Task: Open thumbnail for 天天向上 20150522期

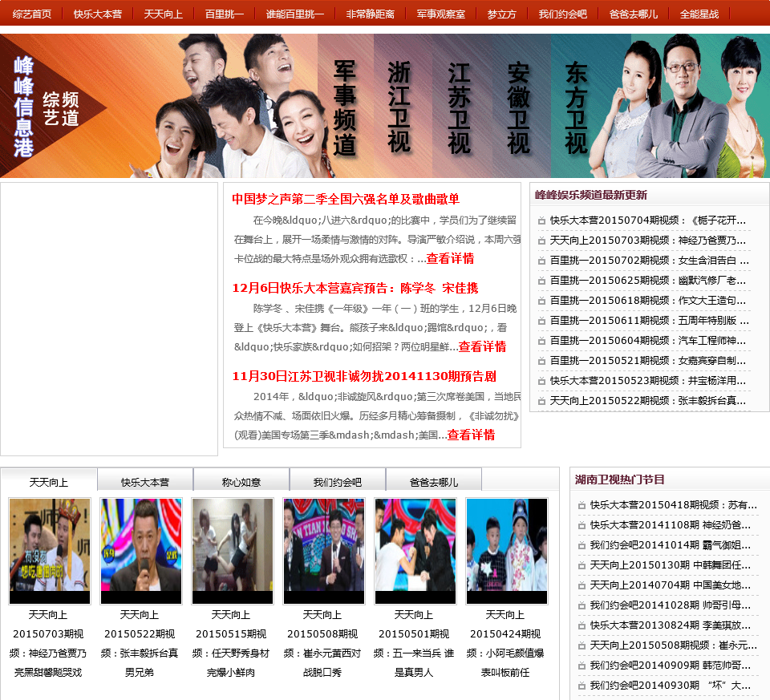Action: [141, 551]
